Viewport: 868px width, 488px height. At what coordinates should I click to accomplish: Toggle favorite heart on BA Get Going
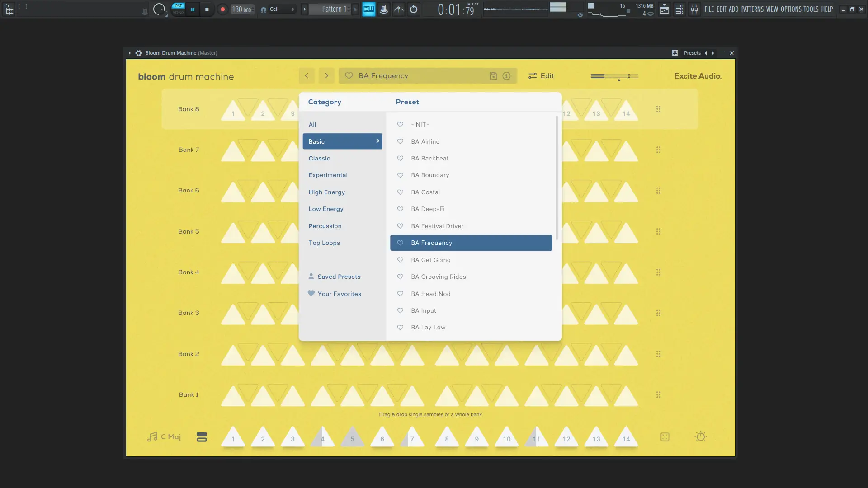coord(400,260)
